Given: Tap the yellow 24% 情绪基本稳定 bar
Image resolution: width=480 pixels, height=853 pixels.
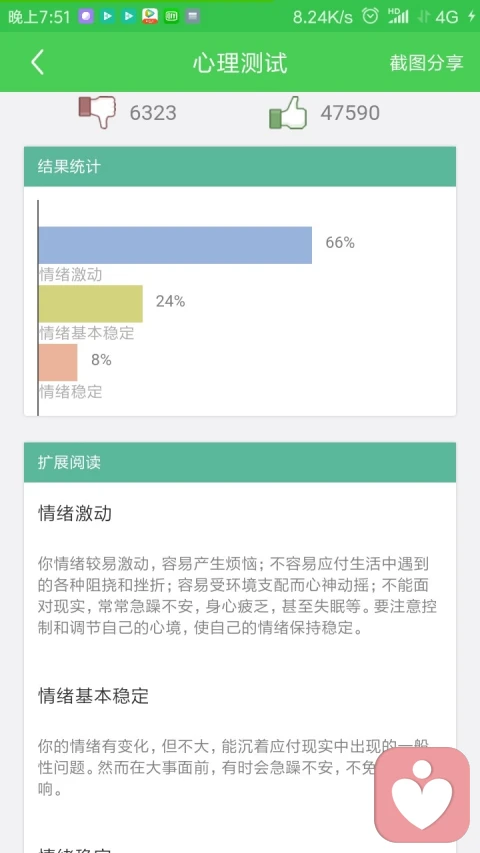Looking at the screenshot, I should 91,304.
